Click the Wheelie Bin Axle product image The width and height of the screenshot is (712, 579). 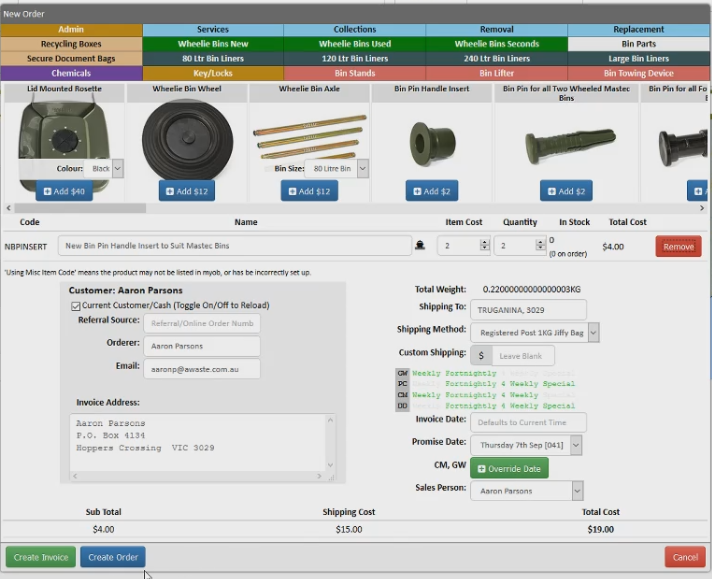310,137
